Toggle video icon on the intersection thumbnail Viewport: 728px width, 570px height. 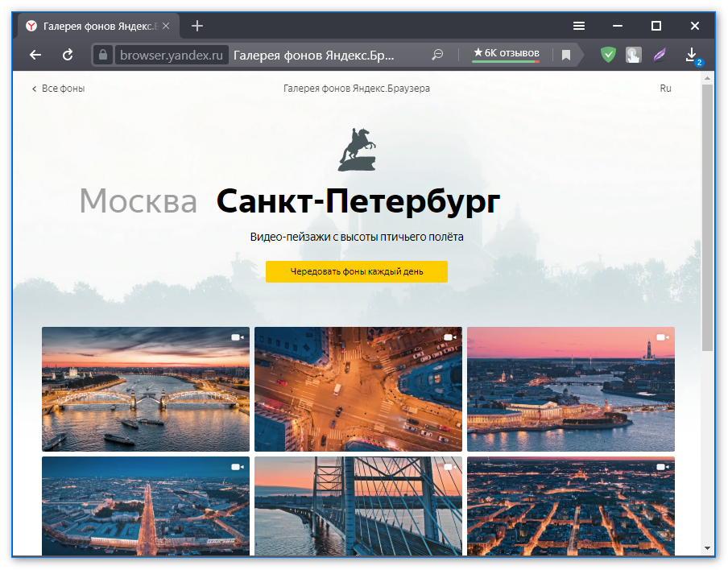[x=449, y=337]
